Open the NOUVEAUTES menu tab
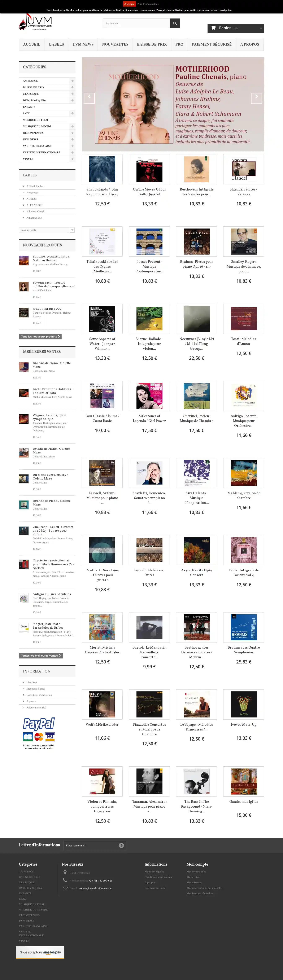The height and width of the screenshot is (980, 283). click(115, 45)
